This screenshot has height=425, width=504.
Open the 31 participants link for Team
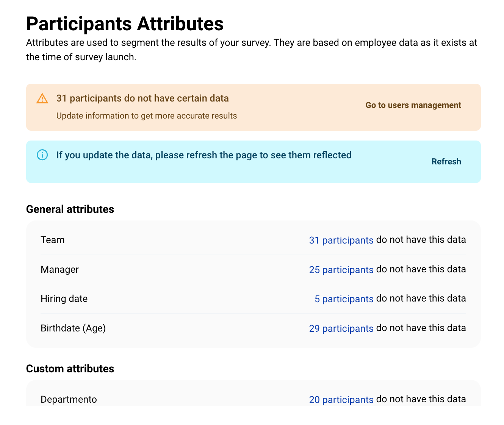341,240
